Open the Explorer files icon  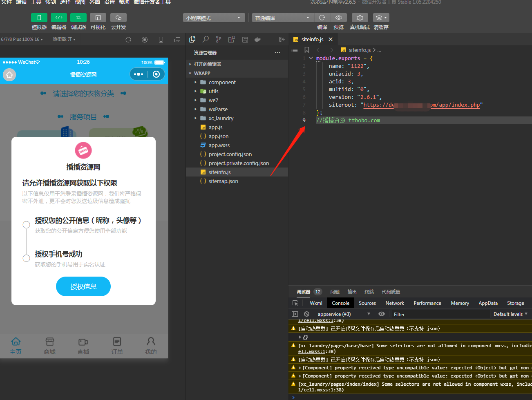(x=192, y=39)
